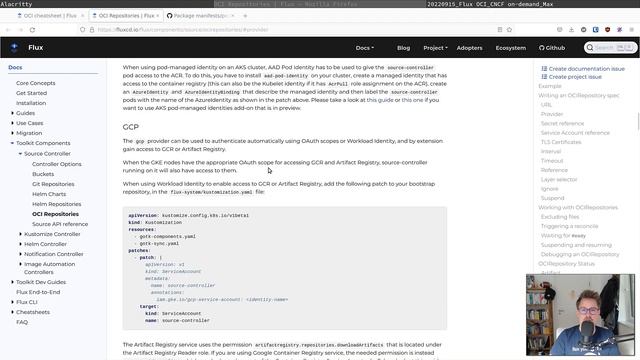Click the Flux logo icon in header
This screenshot has height=360, width=640.
[x=14, y=48]
